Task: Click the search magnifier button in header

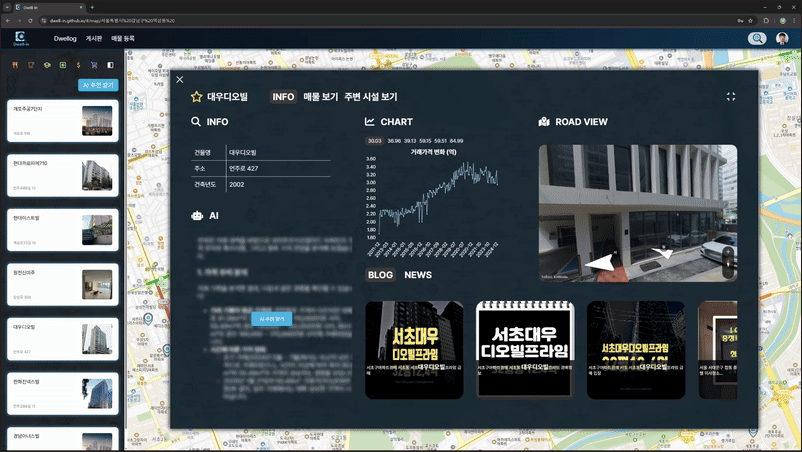Action: pyautogui.click(x=757, y=38)
